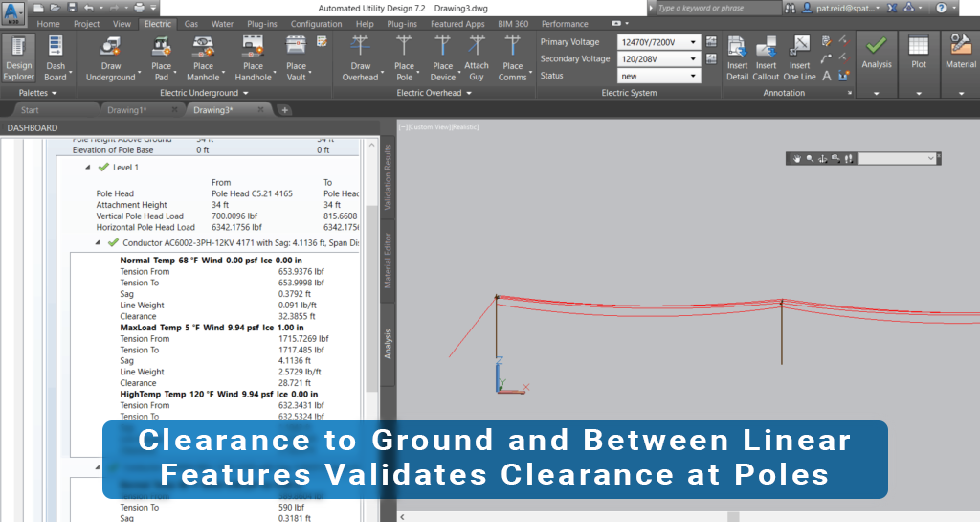Image resolution: width=980 pixels, height=522 pixels.
Task: Select the Attach Guy tool
Action: (x=477, y=58)
